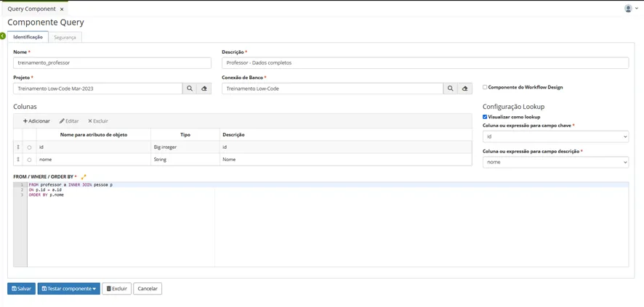644x307 pixels.
Task: Reorder the nome column row handle
Action: click(x=18, y=159)
